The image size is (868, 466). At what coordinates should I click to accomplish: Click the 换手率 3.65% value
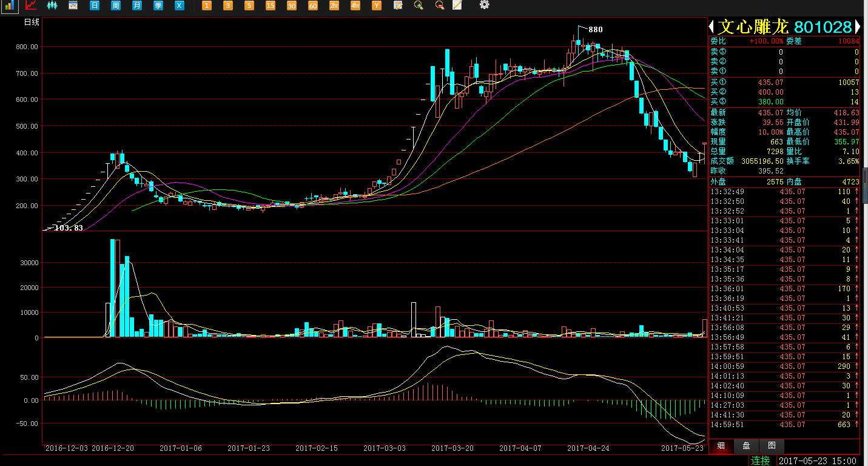[849, 161]
